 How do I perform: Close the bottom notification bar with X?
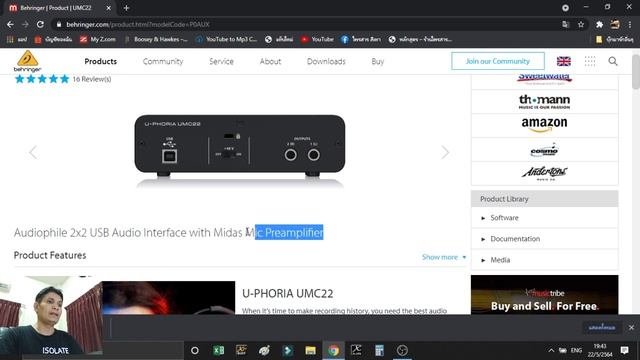click(631, 327)
